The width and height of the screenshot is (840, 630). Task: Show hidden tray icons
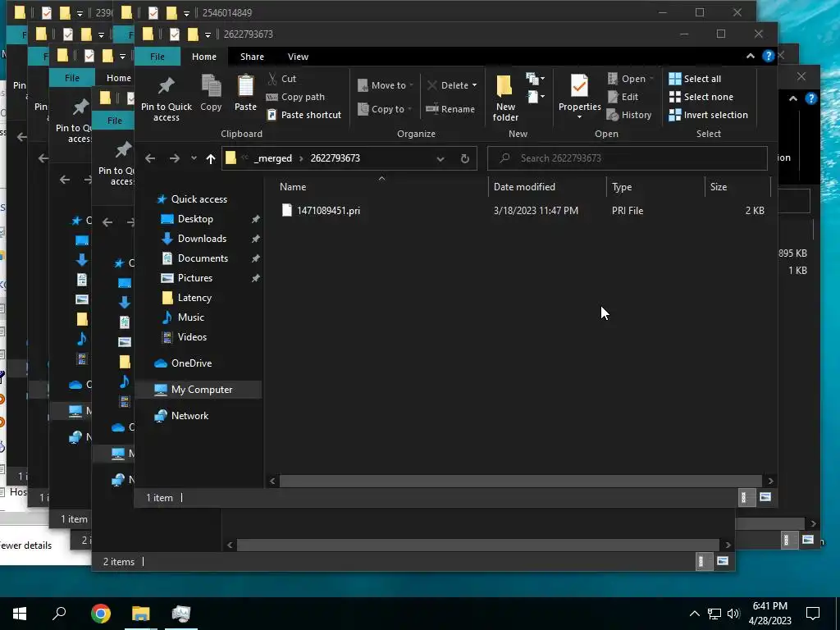[694, 614]
